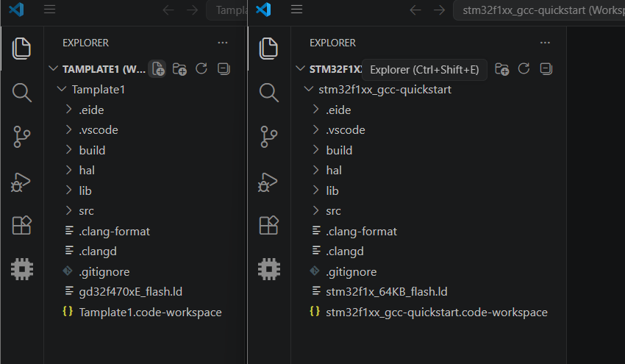
Task: Open Source Control in right window activity bar
Action: 268,137
